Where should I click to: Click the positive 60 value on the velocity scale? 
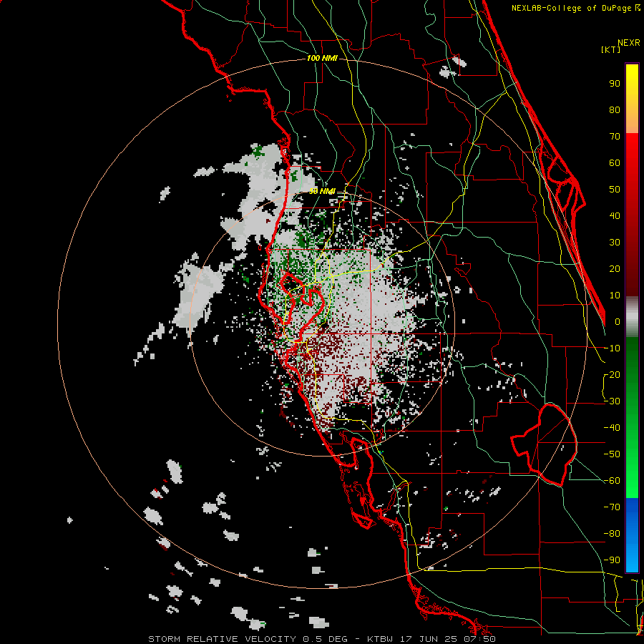(615, 162)
